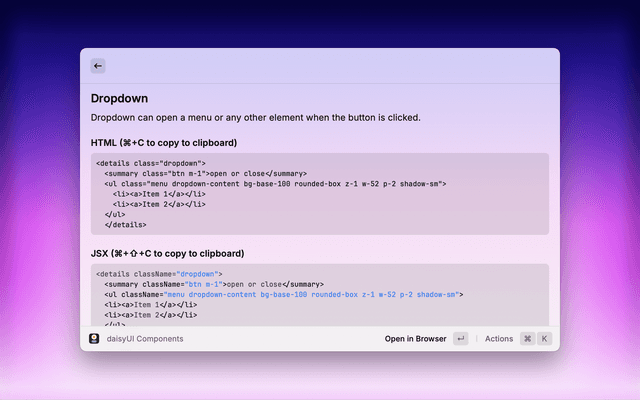Click the back arrow button
The height and width of the screenshot is (400, 640).
[x=98, y=66]
